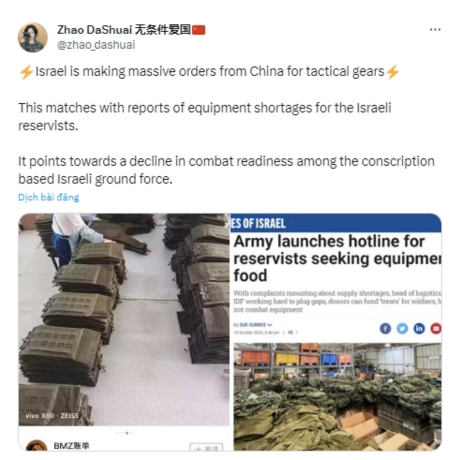Viewport: 476px width, 460px height.
Task: Click the Times of Israel banner
Action: pyautogui.click(x=336, y=223)
